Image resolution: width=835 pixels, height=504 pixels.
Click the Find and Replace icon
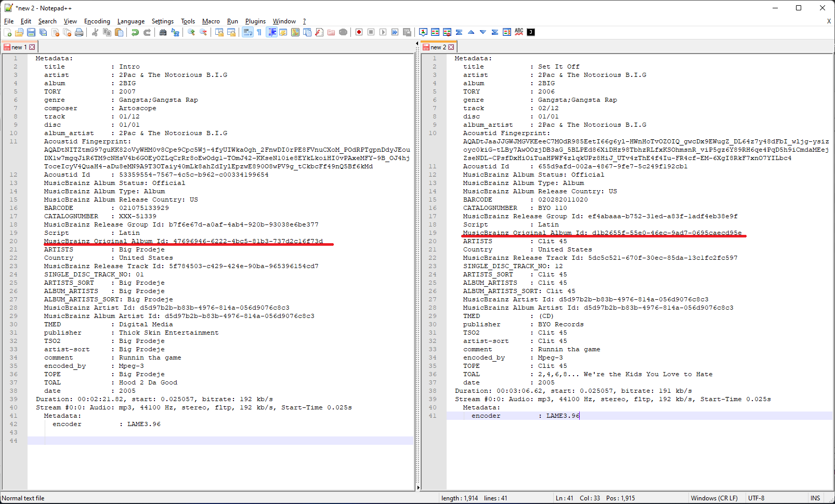175,32
